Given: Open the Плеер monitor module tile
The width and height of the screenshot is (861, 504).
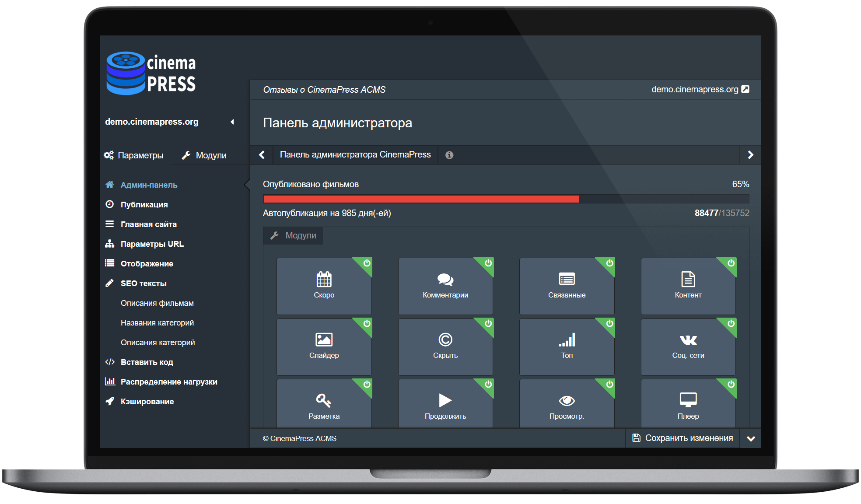Looking at the screenshot, I should (x=688, y=403).
